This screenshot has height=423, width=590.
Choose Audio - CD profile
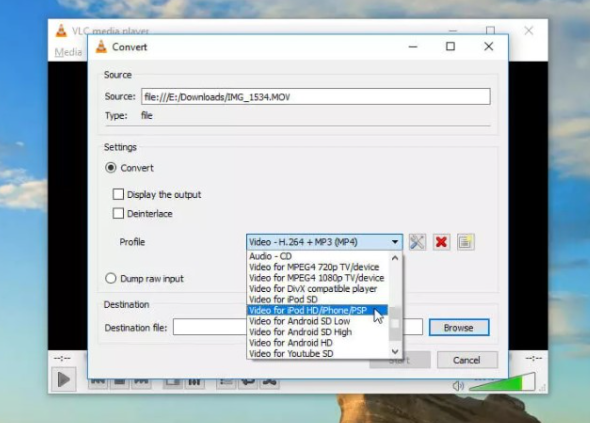318,256
